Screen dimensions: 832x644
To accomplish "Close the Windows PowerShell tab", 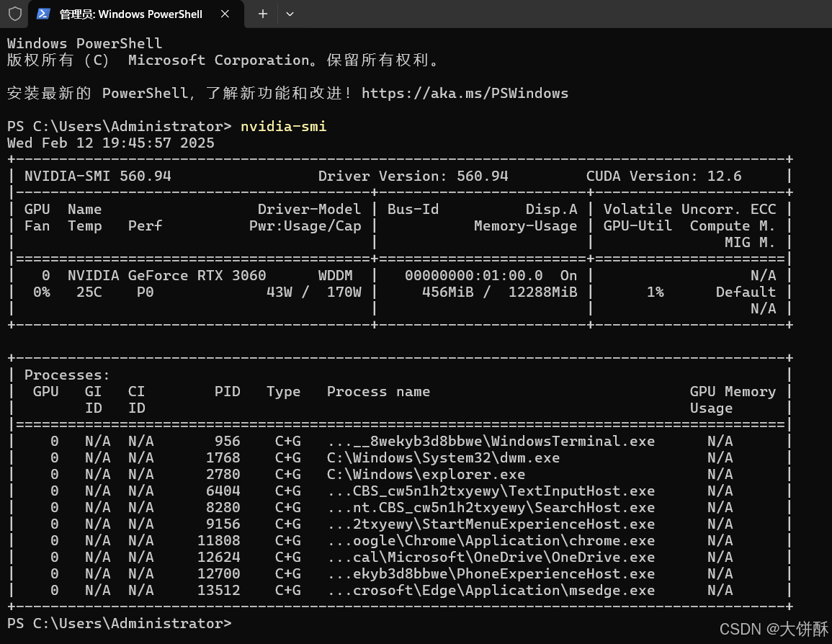I will (225, 14).
